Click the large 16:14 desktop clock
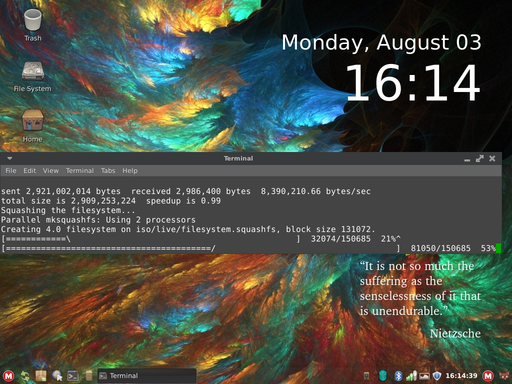Screen dimensions: 512x384 tap(413, 83)
